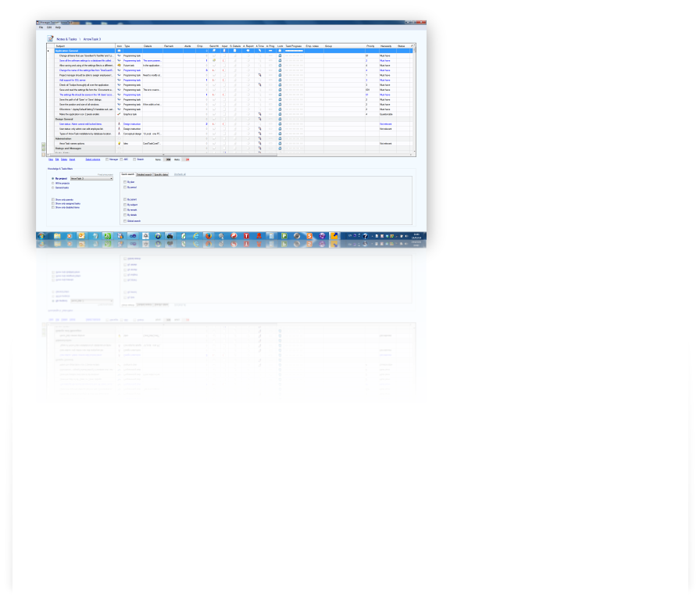Click the help question mark tray icon

tap(365, 235)
